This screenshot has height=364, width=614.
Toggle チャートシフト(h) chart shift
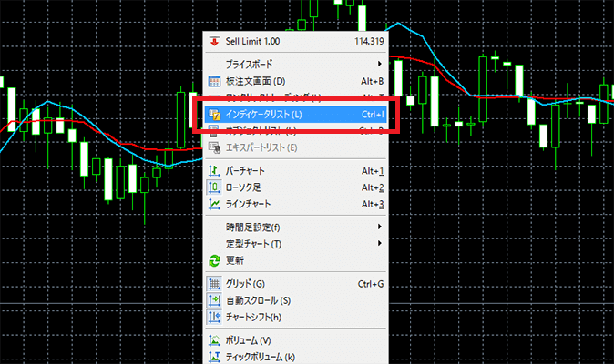coord(296,317)
